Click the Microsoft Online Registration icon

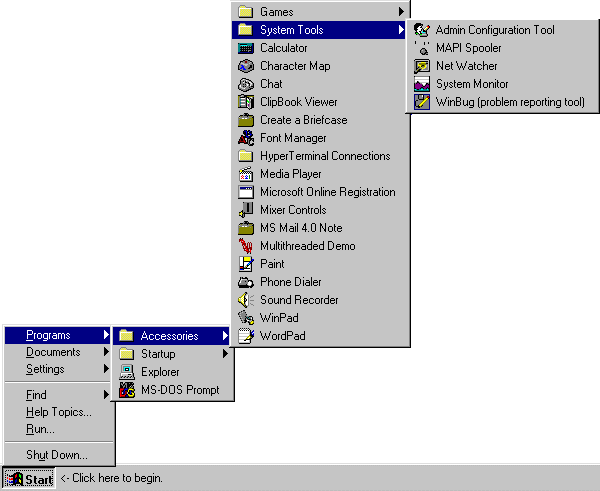pyautogui.click(x=246, y=192)
